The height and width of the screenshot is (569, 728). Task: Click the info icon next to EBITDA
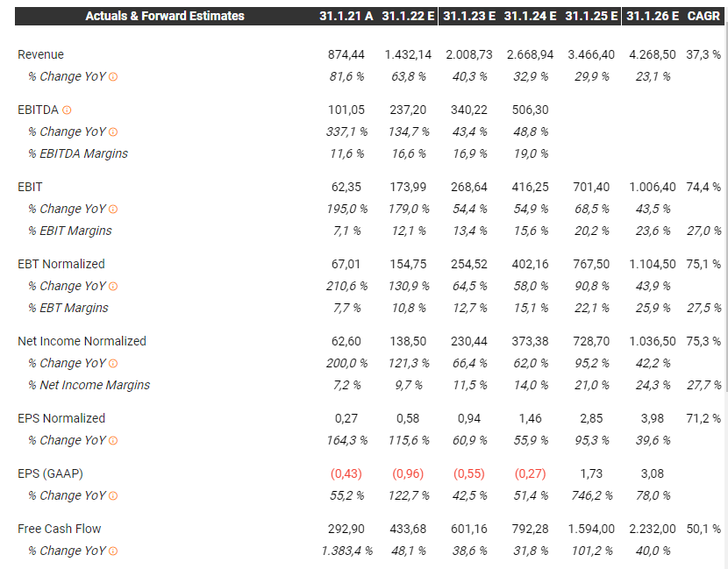[x=67, y=110]
